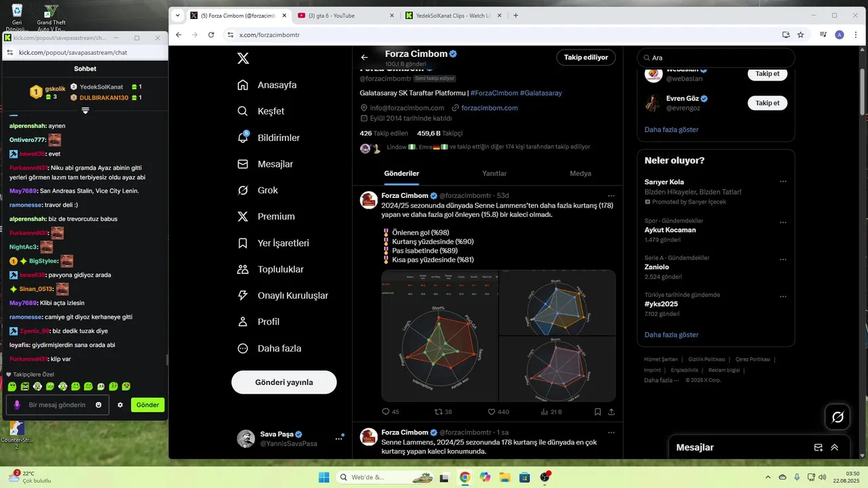Open emoji picker in Kick chat
The image size is (868, 488).
[99, 405]
